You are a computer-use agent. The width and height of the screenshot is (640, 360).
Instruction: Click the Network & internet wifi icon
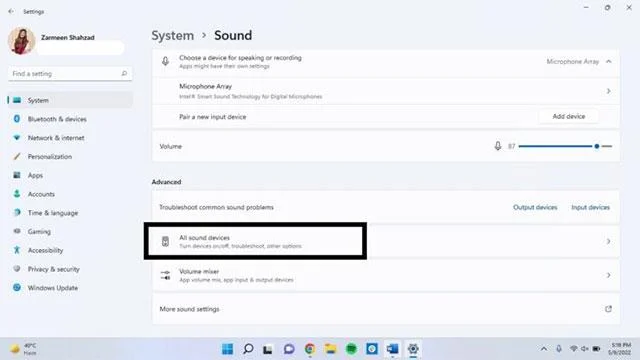pos(17,138)
